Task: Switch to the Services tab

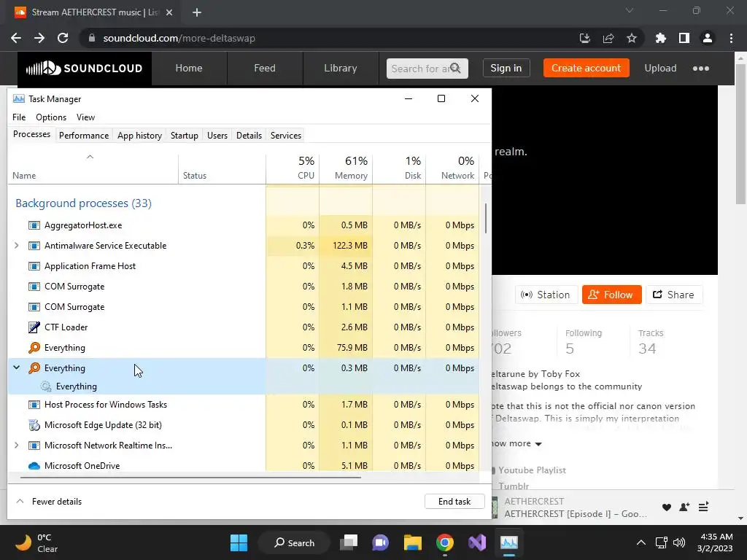Action: 286,135
